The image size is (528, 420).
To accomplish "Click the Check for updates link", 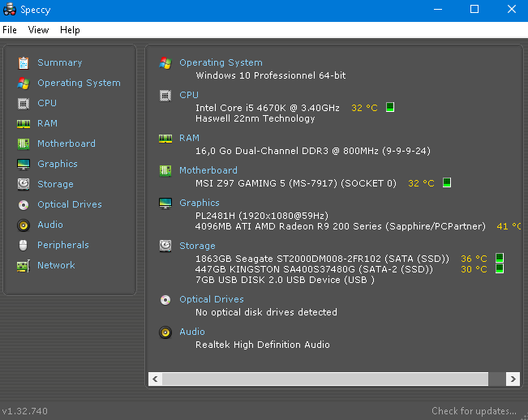I will click(x=474, y=411).
